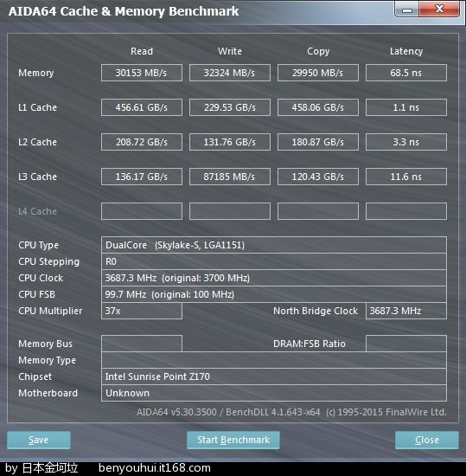
Task: Click the Write column header
Action: tap(230, 51)
